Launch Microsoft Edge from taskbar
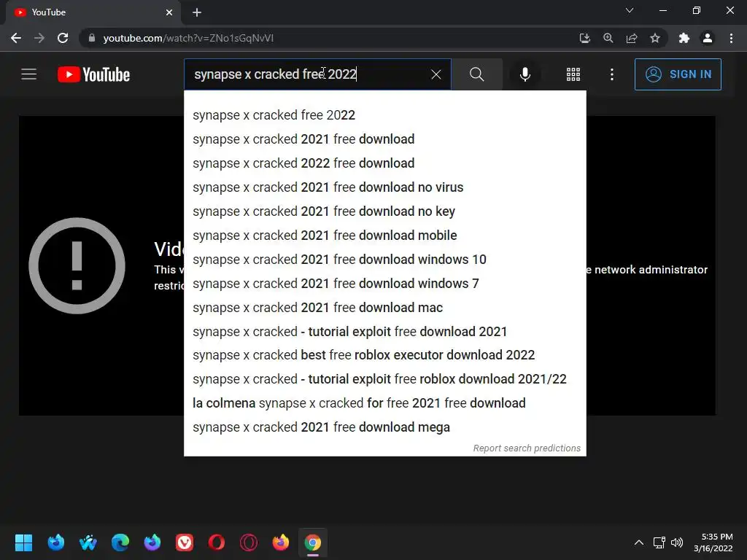 pos(120,542)
